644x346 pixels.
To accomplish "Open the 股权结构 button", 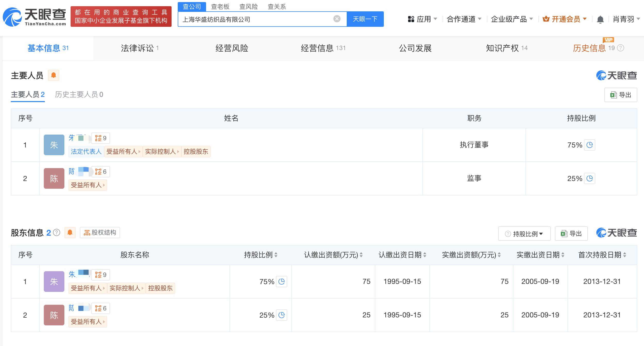I will point(100,233).
